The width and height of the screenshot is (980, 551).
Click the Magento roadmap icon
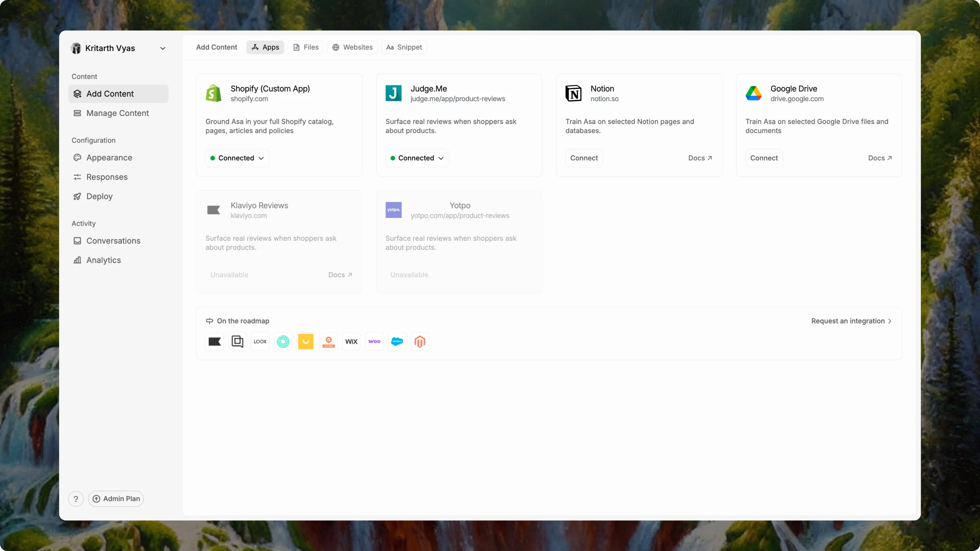[x=420, y=342]
